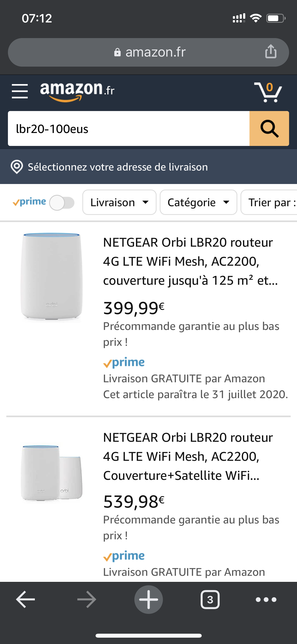Tap the share icon in address bar

(271, 52)
